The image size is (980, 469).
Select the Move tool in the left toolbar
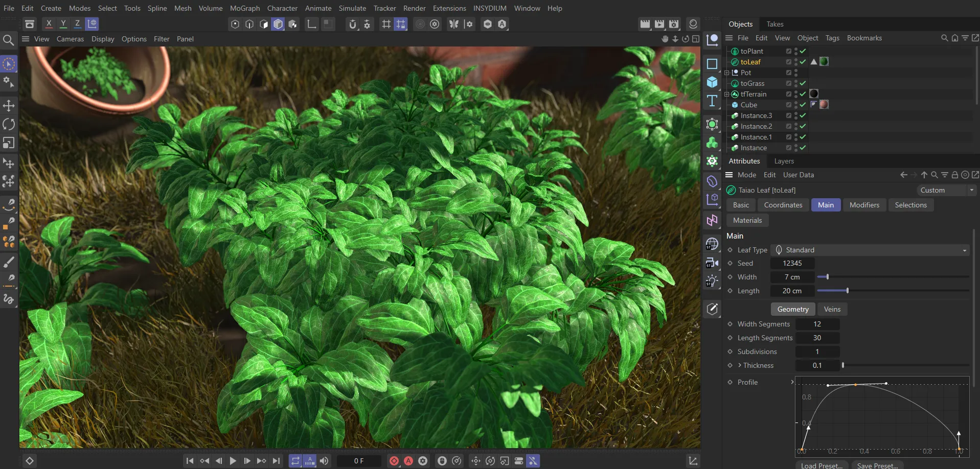[9, 106]
